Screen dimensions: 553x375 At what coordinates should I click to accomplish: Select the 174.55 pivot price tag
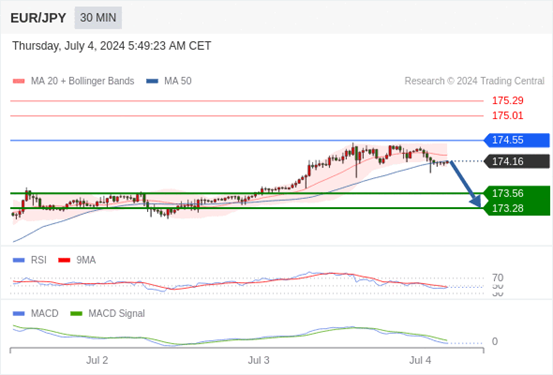click(x=517, y=140)
